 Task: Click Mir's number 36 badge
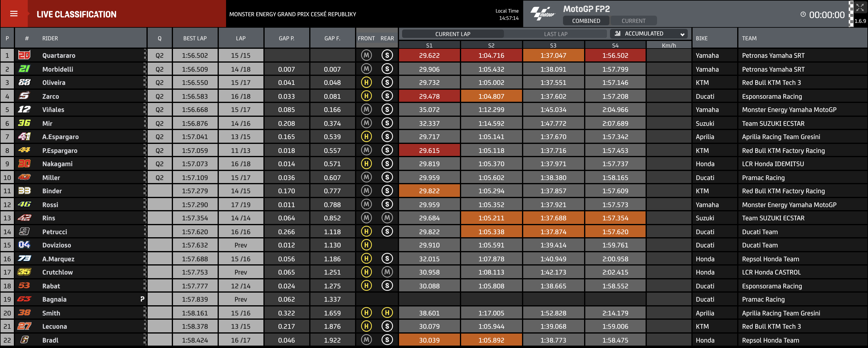[24, 123]
